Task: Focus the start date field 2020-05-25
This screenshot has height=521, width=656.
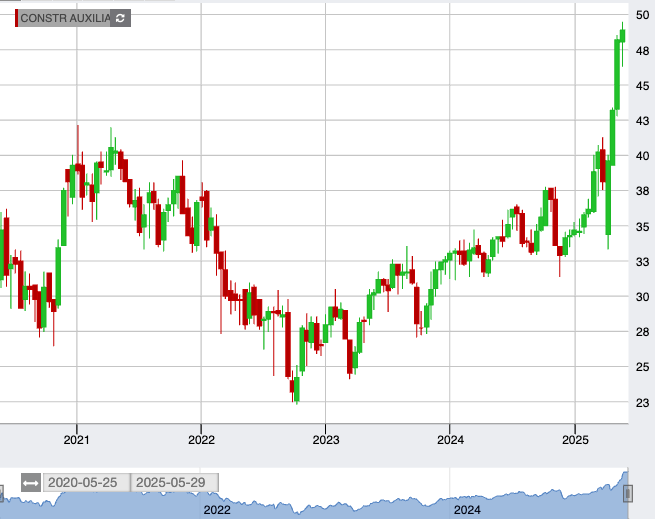Action: click(x=87, y=483)
